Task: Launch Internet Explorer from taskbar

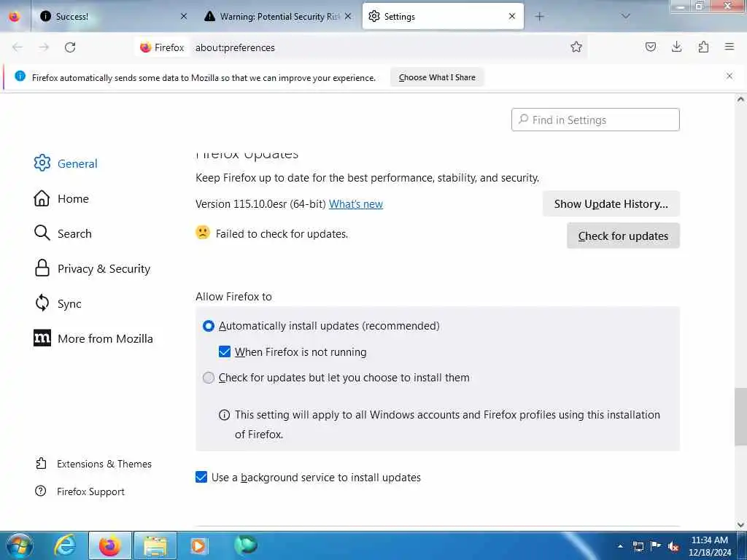Action: 65,545
